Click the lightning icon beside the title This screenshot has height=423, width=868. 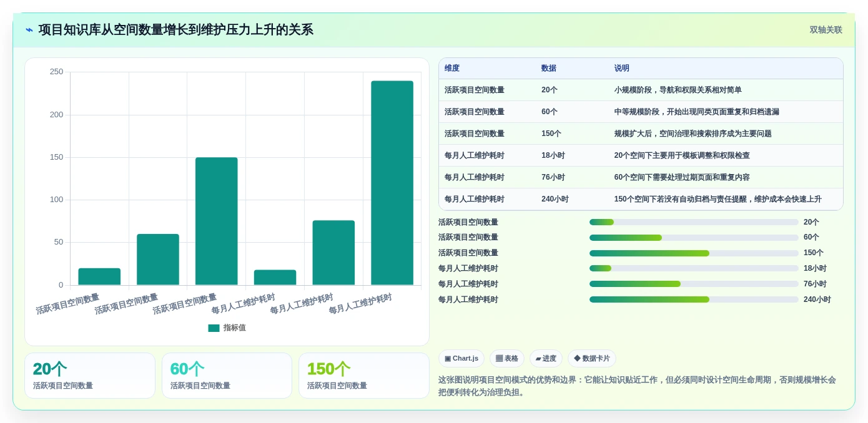click(29, 30)
